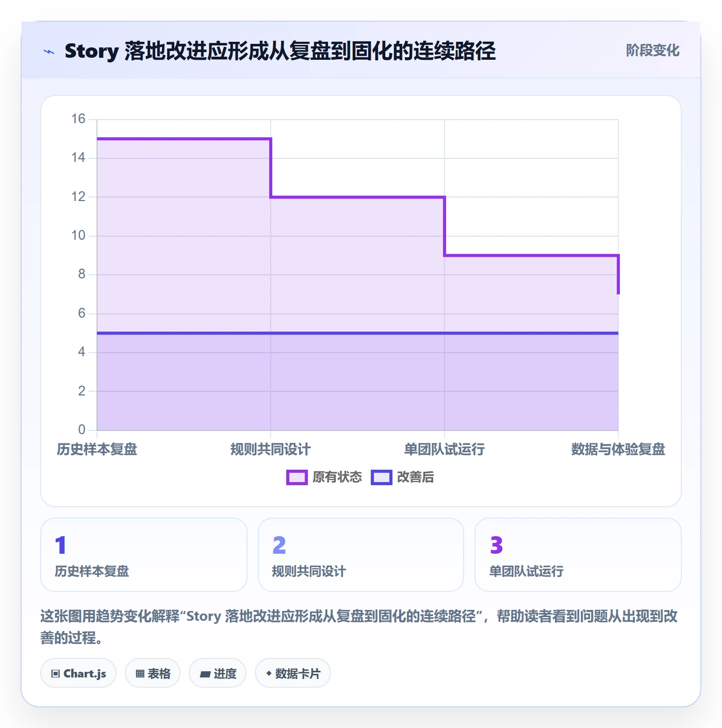
Task: Toggle the 改善后 legend swatch
Action: coord(382,477)
